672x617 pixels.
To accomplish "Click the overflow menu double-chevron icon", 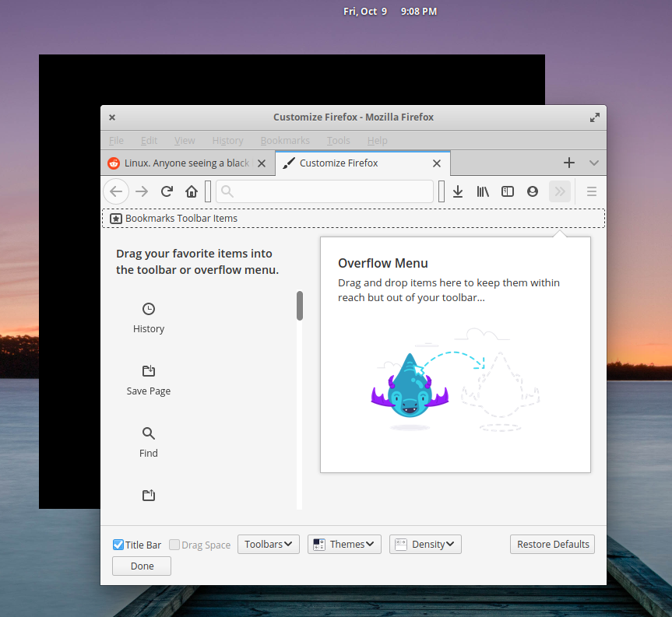I will click(560, 191).
